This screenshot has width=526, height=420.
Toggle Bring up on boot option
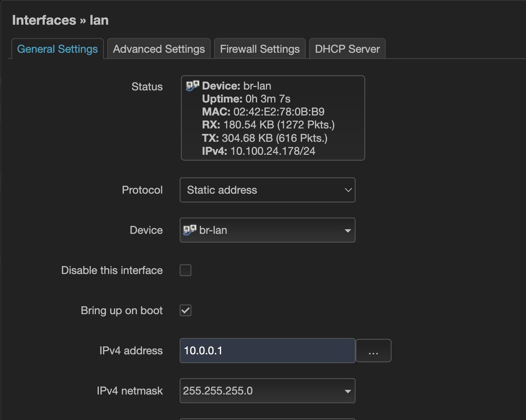click(185, 310)
